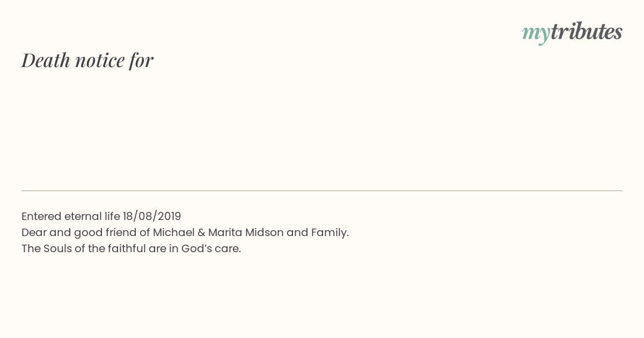Image resolution: width=644 pixels, height=338 pixels.
Task: Click "The" starting the last line
Action: point(31,248)
